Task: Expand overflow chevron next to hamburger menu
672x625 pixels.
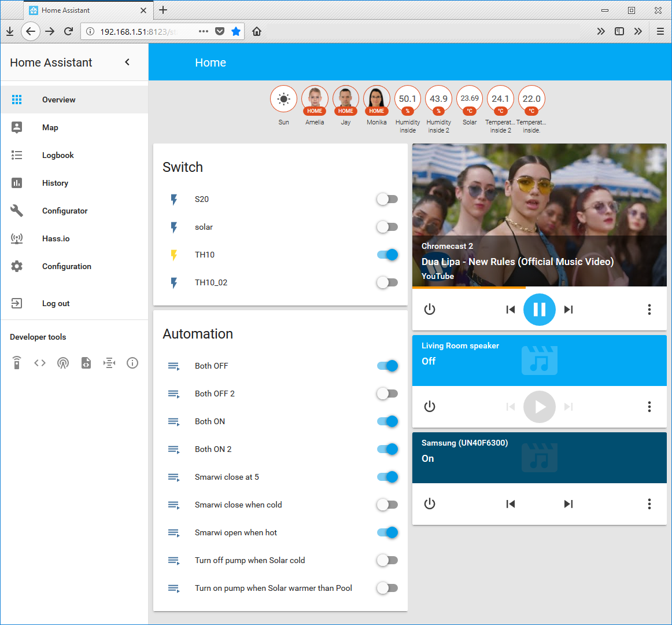Action: point(638,31)
